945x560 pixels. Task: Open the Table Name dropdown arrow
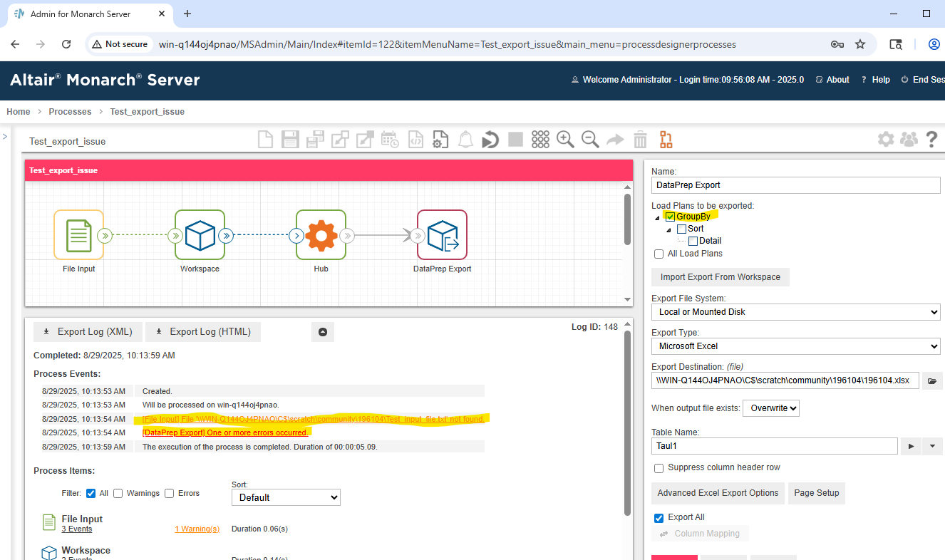(x=932, y=446)
